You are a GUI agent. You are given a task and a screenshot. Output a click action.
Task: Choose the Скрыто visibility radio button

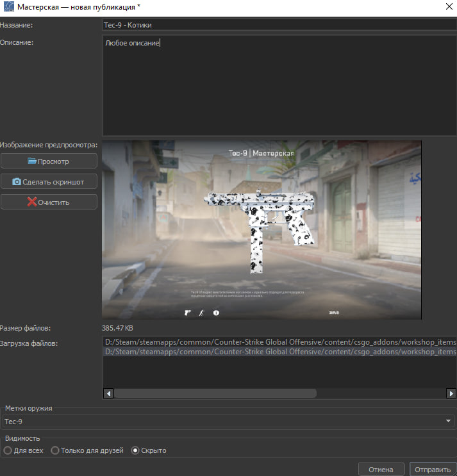pos(135,450)
